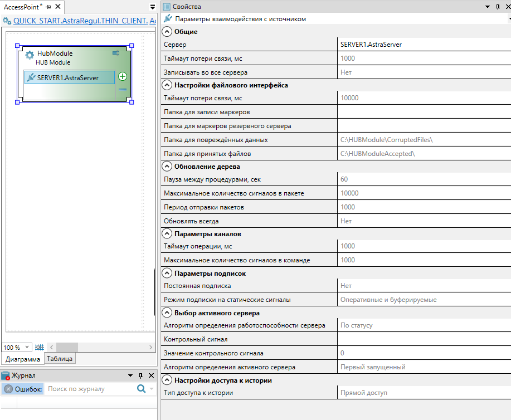Pin the AccessPoint document tab
This screenshot has width=511, height=420.
[x=48, y=7]
